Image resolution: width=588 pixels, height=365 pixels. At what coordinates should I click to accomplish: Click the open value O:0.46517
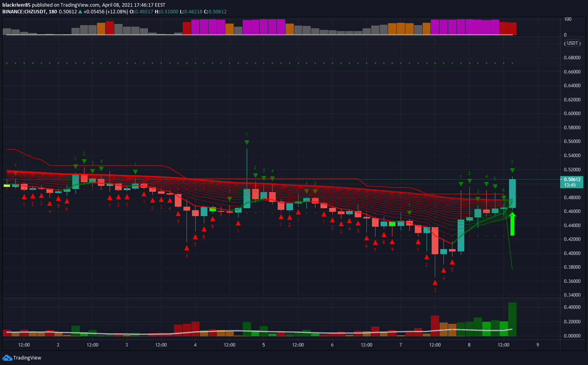(x=141, y=12)
